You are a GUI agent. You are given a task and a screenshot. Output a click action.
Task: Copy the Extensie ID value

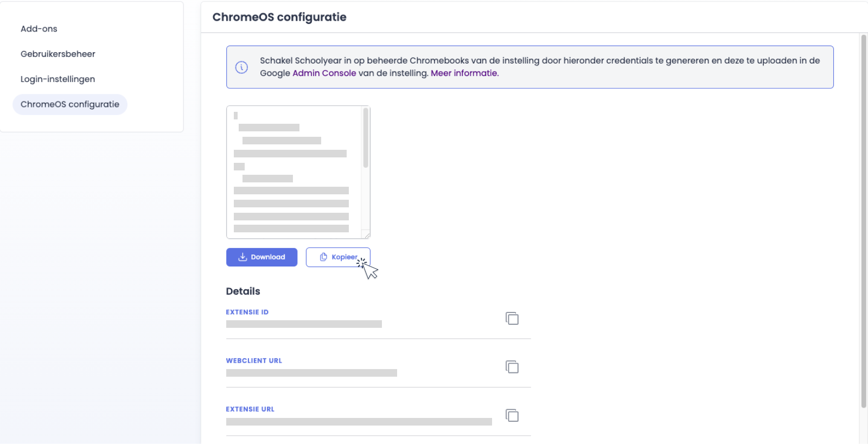tap(512, 319)
